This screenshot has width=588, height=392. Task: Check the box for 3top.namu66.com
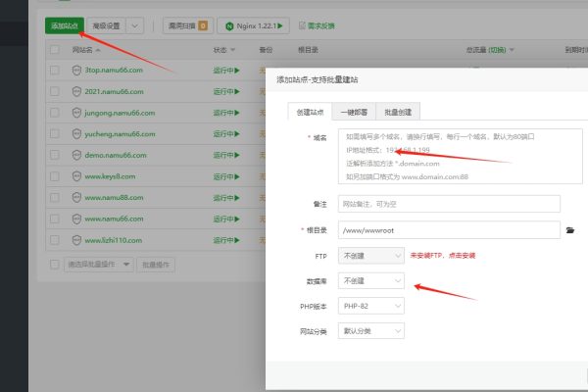[55, 71]
